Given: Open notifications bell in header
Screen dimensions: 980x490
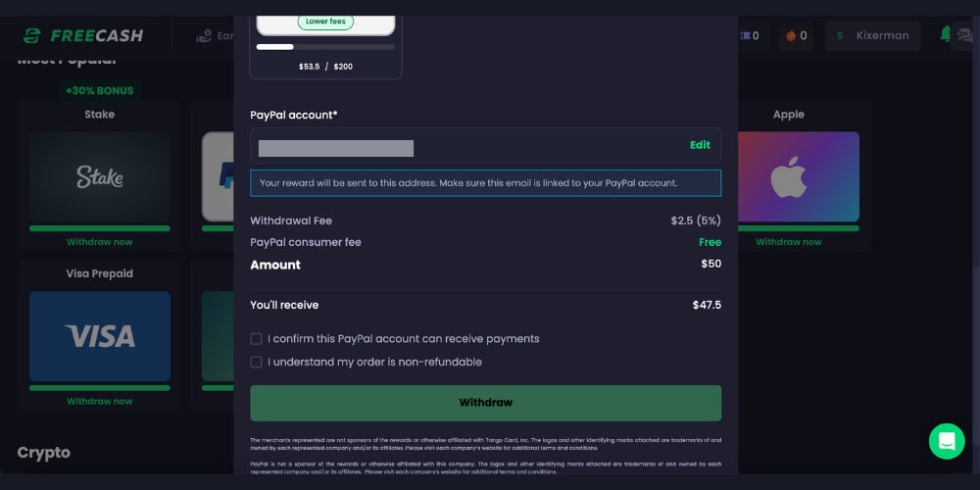Looking at the screenshot, I should [945, 34].
